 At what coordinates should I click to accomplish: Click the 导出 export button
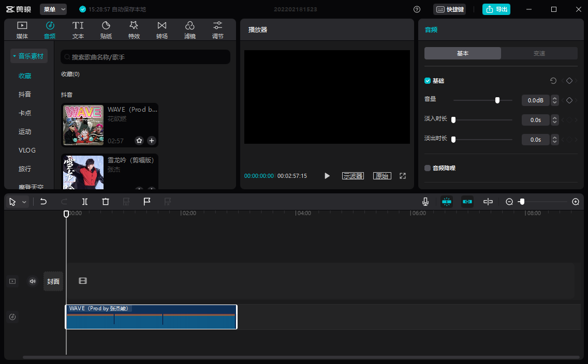(496, 9)
